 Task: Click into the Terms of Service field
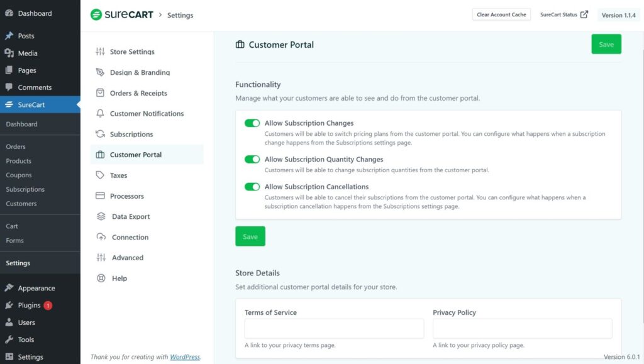(x=334, y=329)
